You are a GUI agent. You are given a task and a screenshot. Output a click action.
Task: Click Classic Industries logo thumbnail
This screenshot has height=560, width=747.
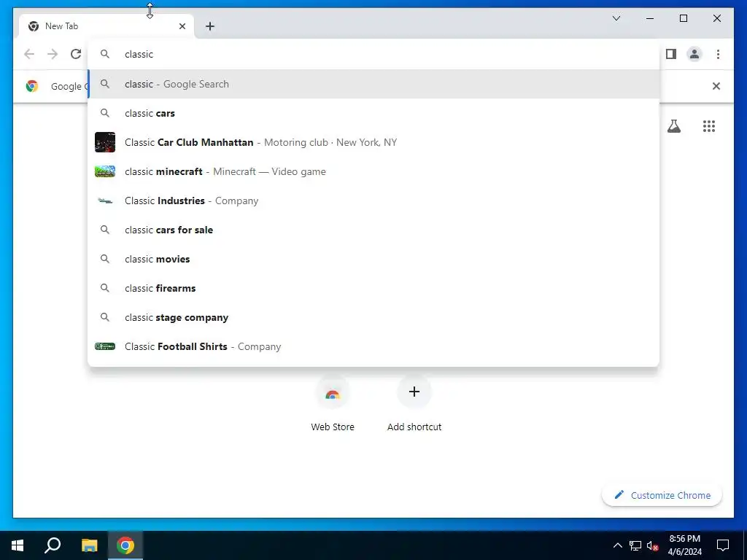(x=105, y=201)
